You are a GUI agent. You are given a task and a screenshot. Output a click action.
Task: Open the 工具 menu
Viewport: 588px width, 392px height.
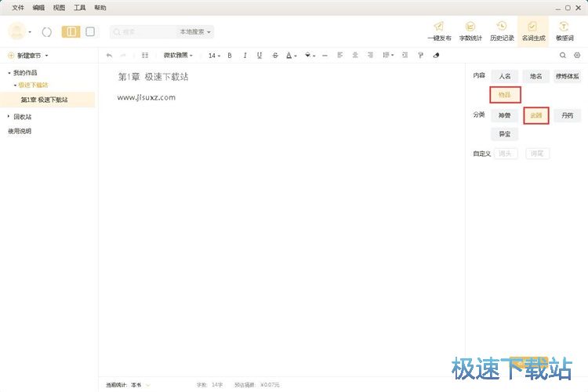pos(79,8)
